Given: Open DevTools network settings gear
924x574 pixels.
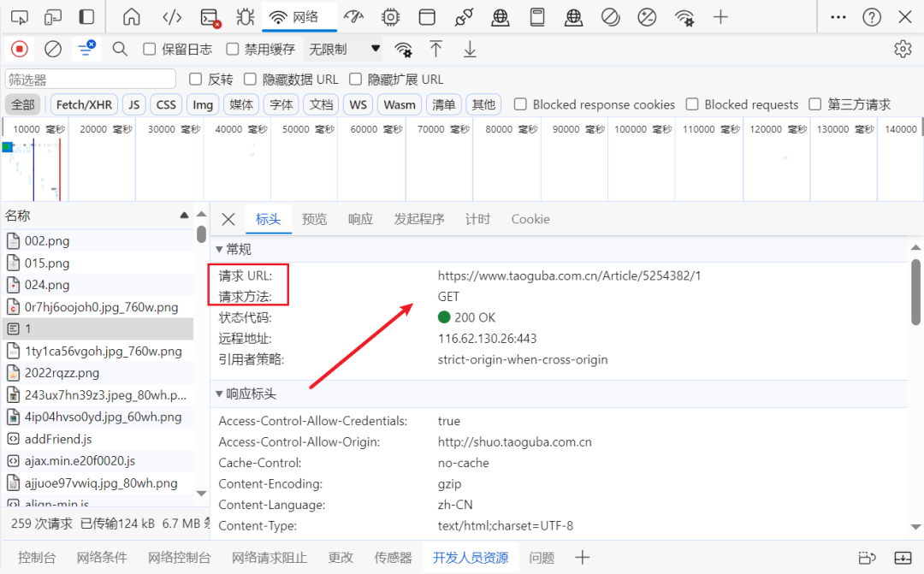Looking at the screenshot, I should coord(903,49).
